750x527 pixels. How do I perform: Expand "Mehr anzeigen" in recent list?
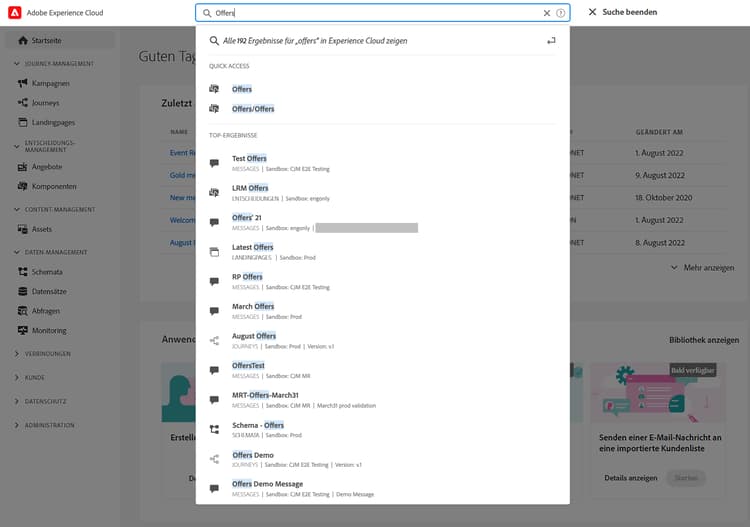703,268
